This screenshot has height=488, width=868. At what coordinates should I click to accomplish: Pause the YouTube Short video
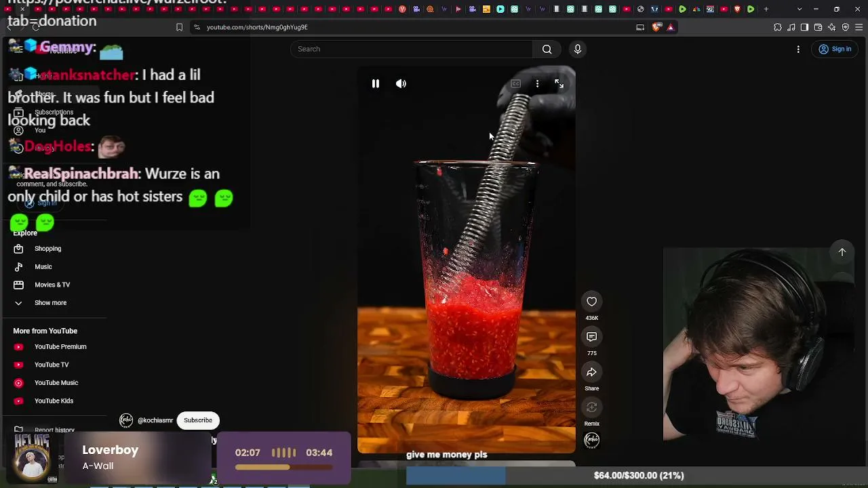375,83
